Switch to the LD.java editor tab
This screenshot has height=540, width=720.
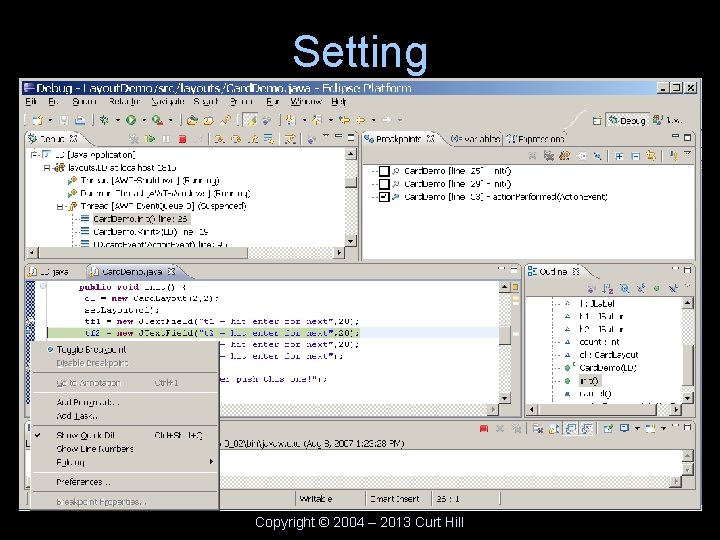(50, 272)
